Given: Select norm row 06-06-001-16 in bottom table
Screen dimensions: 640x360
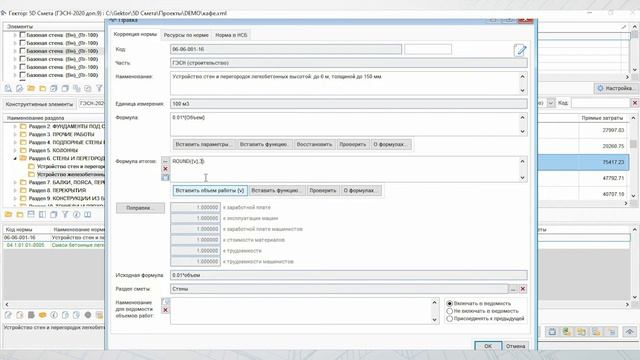Looking at the screenshot, I should coord(53,238).
